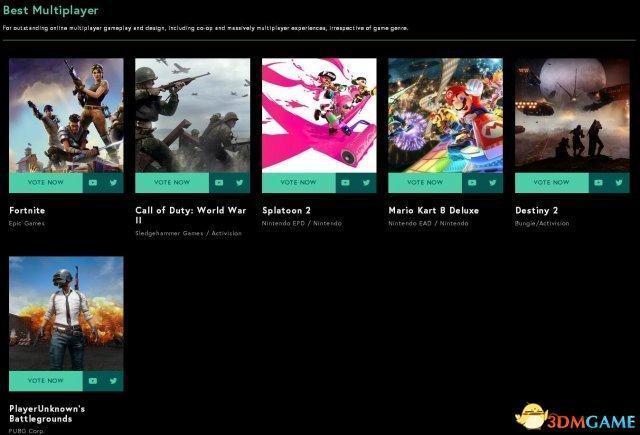
Task: Click the Twitter icon under Splatoon 2
Action: point(367,182)
